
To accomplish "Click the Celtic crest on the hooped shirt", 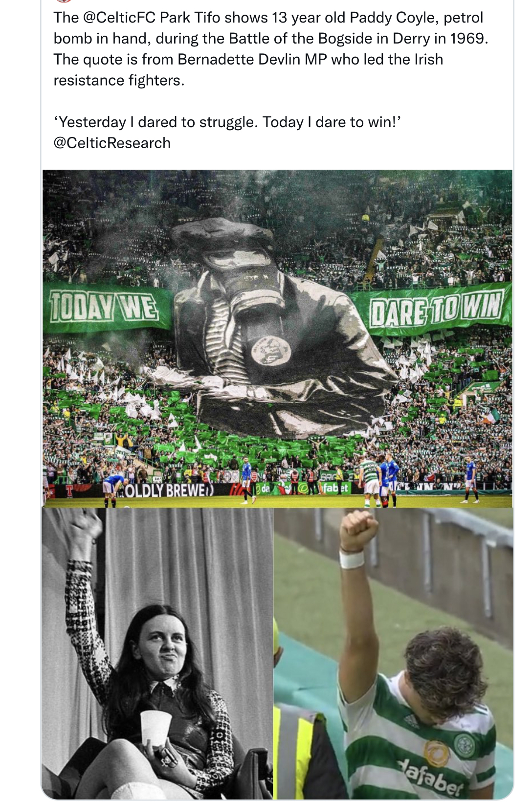I will (x=464, y=744).
